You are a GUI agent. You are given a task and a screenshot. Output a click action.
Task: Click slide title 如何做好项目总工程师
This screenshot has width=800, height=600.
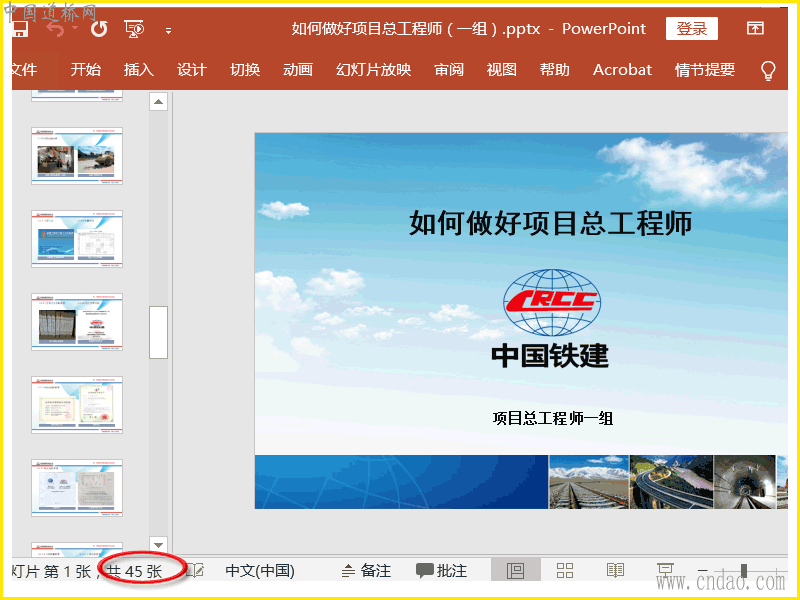click(551, 223)
